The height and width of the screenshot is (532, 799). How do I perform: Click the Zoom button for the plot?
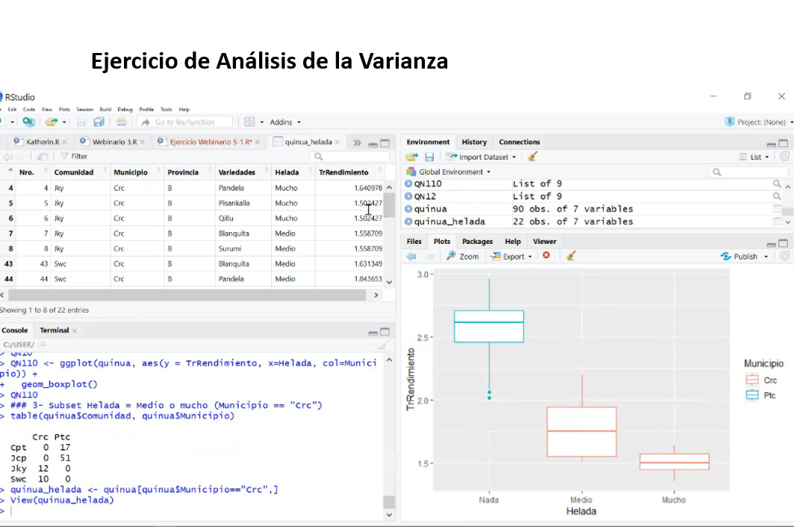click(x=463, y=256)
